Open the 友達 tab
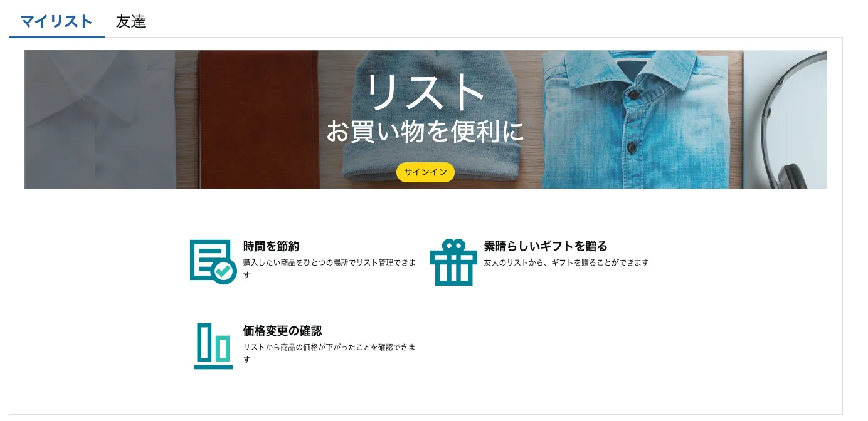The width and height of the screenshot is (868, 421). (x=130, y=21)
